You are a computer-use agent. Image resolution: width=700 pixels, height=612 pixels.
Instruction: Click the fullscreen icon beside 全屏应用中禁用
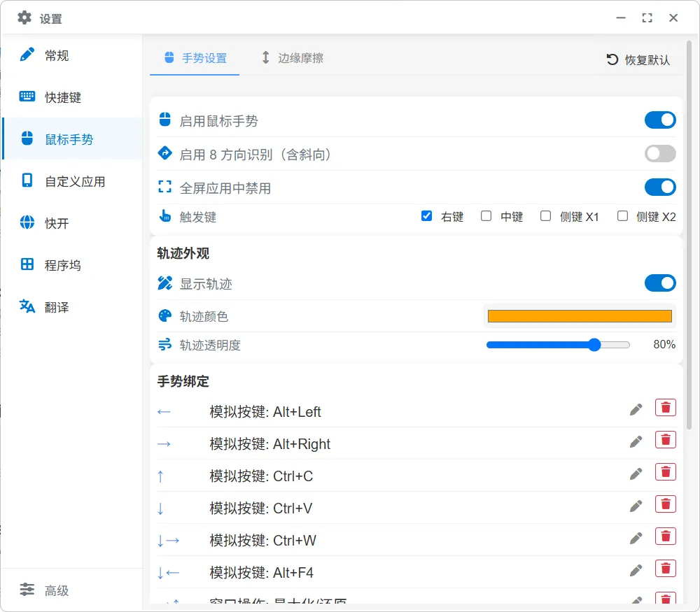[x=164, y=187]
